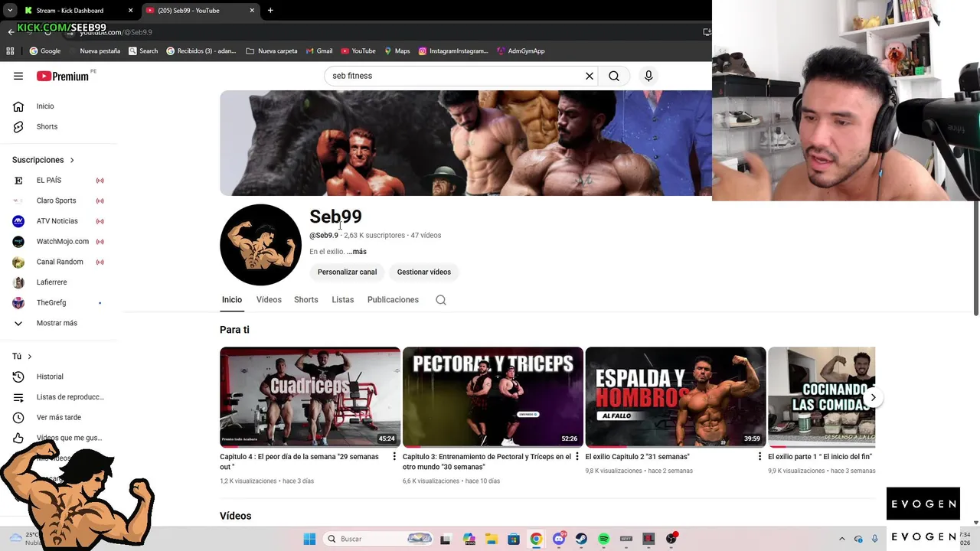Click the Cuadriceps video thumbnail
Screen dimensions: 980x551
310,397
